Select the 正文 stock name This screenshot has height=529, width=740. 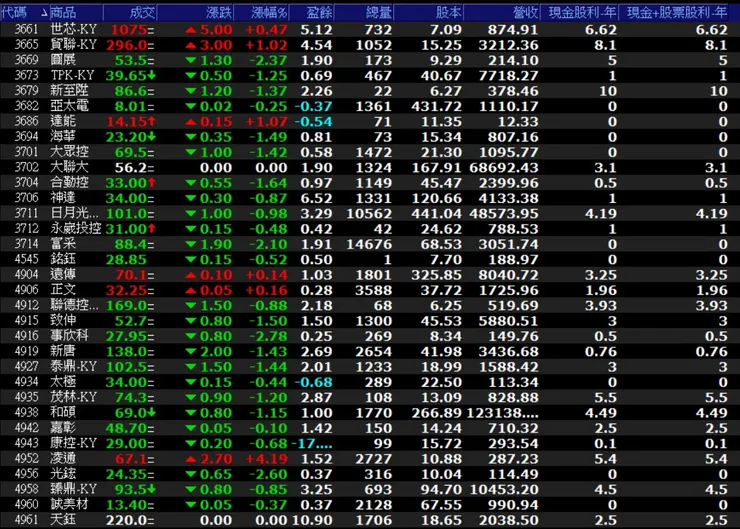63,289
